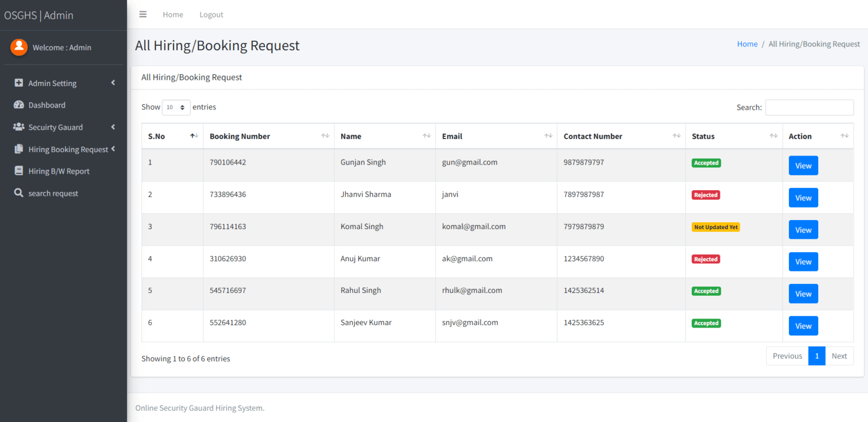This screenshot has width=868, height=422.
Task: Open the Show entries dropdown
Action: [176, 107]
